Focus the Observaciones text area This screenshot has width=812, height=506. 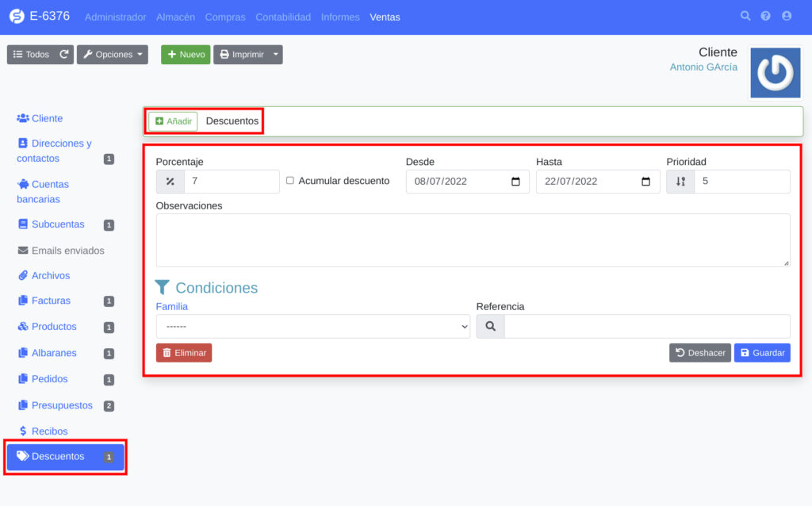(473, 240)
